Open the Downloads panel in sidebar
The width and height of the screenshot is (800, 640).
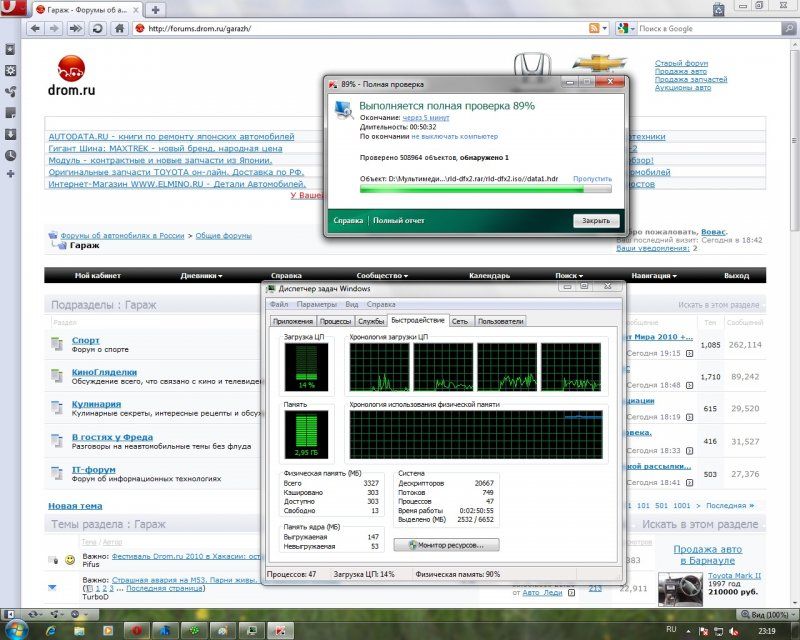pyautogui.click(x=10, y=134)
